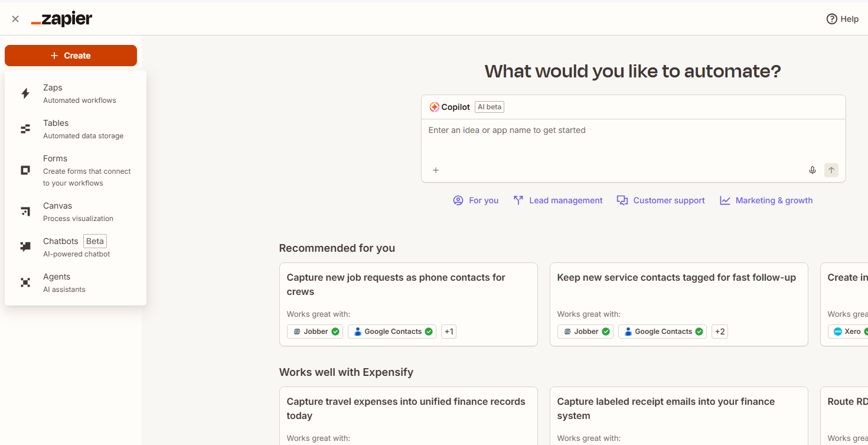Image resolution: width=868 pixels, height=445 pixels.
Task: Expand the +2 apps badge on second card
Action: click(719, 332)
